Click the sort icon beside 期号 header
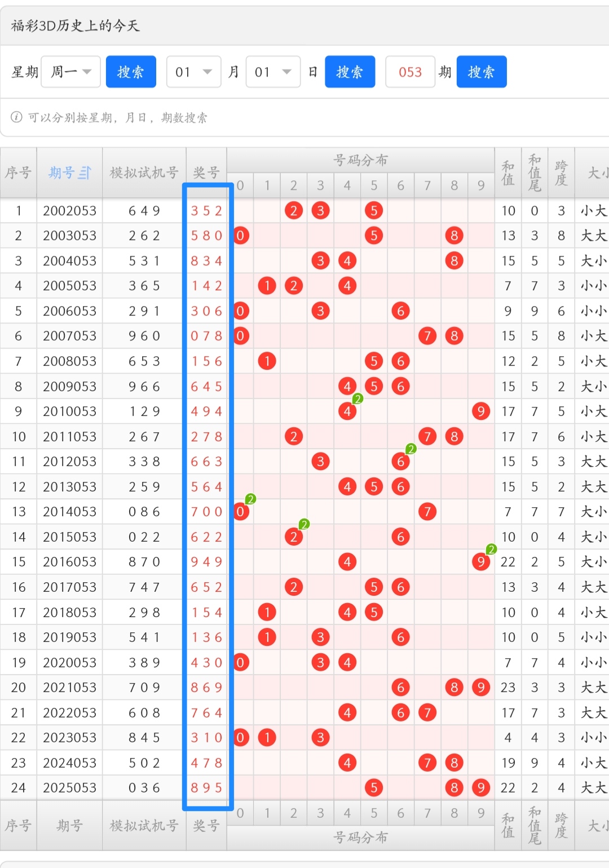 (x=85, y=173)
